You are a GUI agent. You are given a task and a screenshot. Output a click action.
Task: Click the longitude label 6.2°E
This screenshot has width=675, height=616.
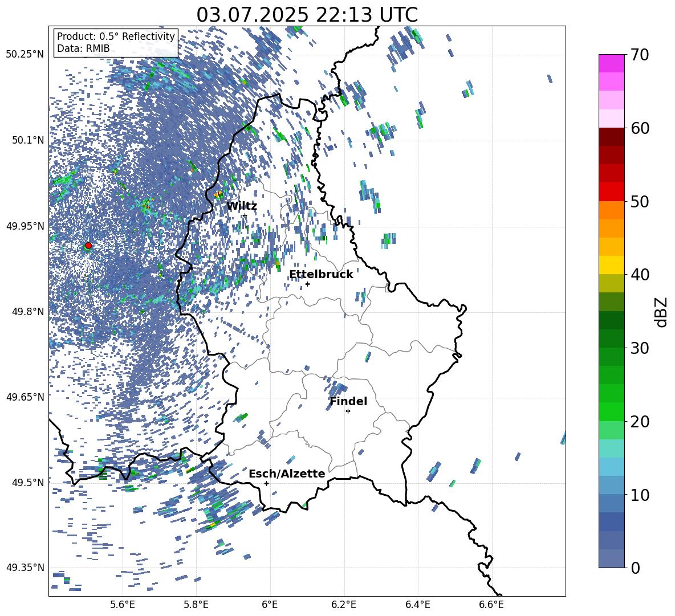coord(344,605)
